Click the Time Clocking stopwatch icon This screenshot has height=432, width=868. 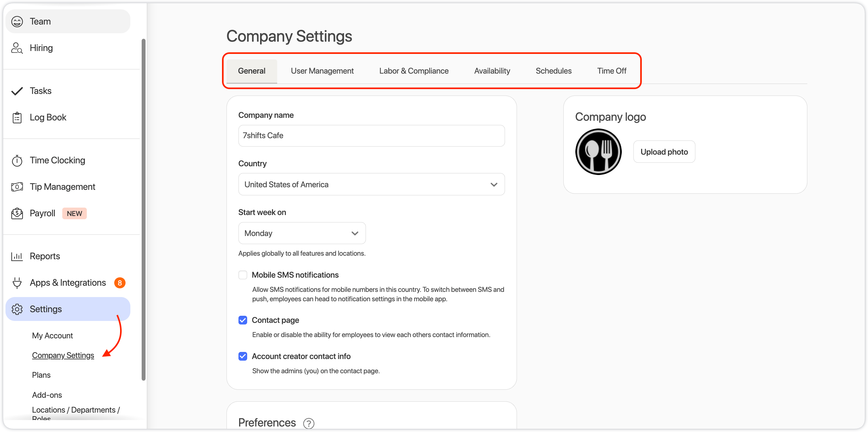tap(17, 160)
